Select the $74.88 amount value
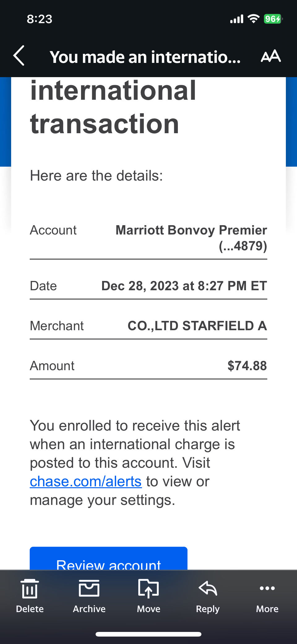297x644 pixels. coord(247,366)
